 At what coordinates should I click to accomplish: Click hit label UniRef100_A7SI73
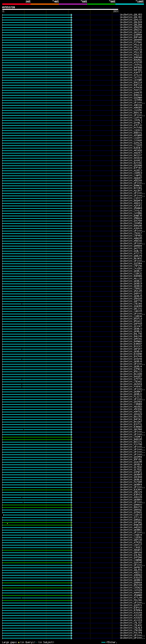[131, 254]
